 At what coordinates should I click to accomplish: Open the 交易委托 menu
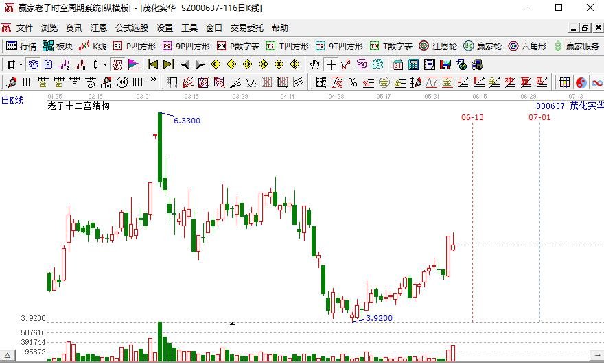[247, 28]
